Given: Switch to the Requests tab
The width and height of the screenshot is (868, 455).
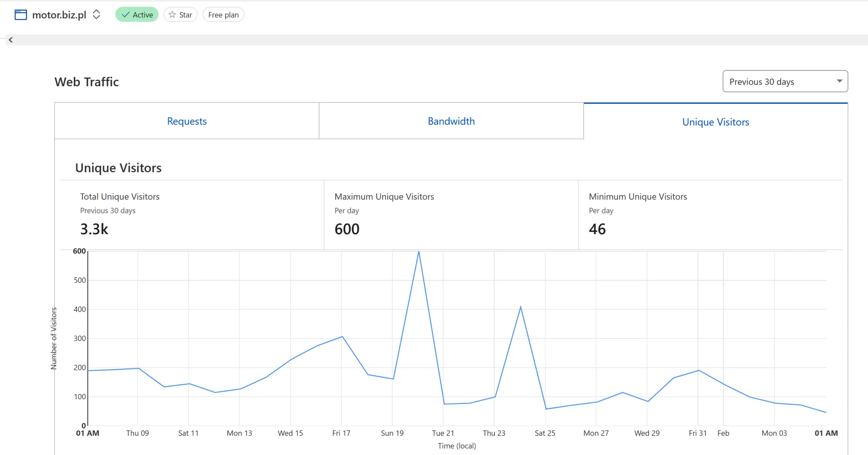Looking at the screenshot, I should pos(187,121).
